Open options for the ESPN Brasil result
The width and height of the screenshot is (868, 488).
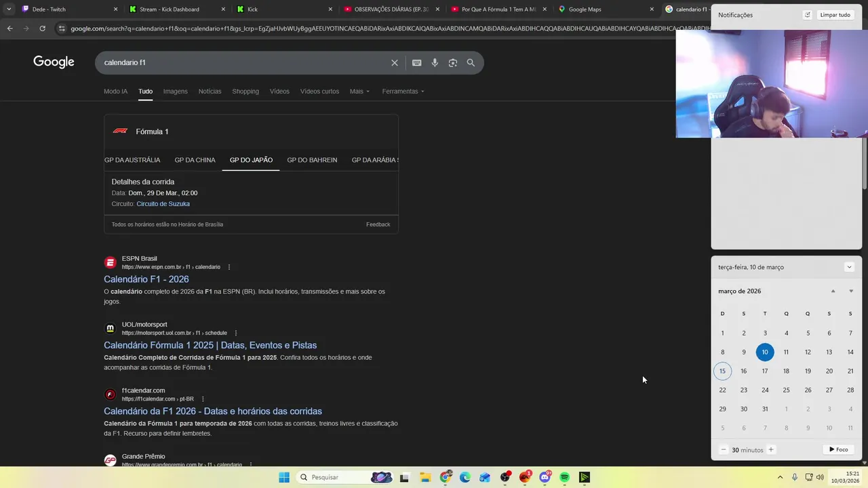229,267
